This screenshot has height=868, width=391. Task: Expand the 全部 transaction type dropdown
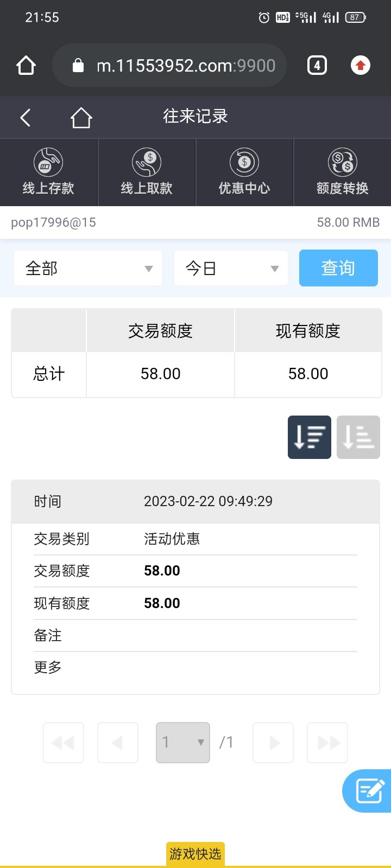point(88,268)
